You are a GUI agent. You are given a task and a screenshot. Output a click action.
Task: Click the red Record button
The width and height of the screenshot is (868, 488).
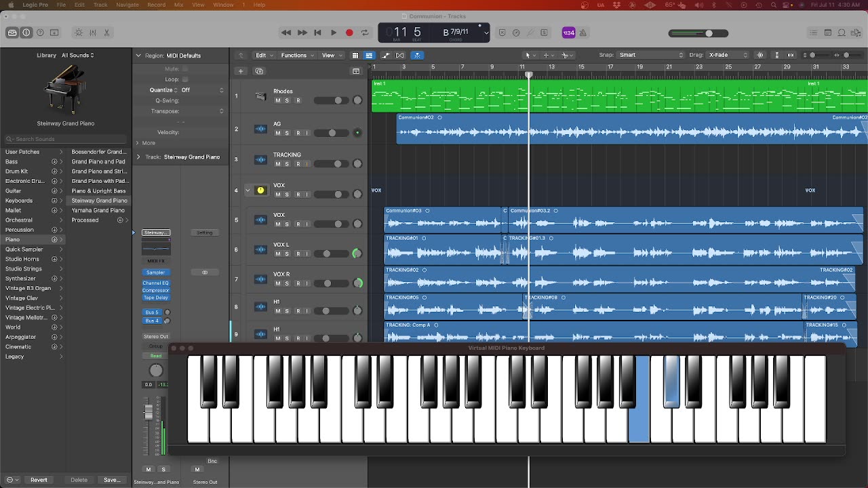pos(349,33)
